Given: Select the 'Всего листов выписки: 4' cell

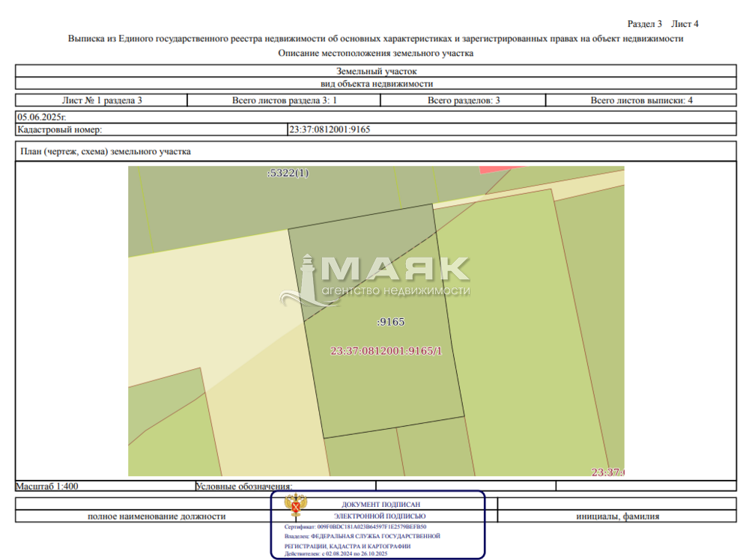Looking at the screenshot, I should click(x=641, y=100).
